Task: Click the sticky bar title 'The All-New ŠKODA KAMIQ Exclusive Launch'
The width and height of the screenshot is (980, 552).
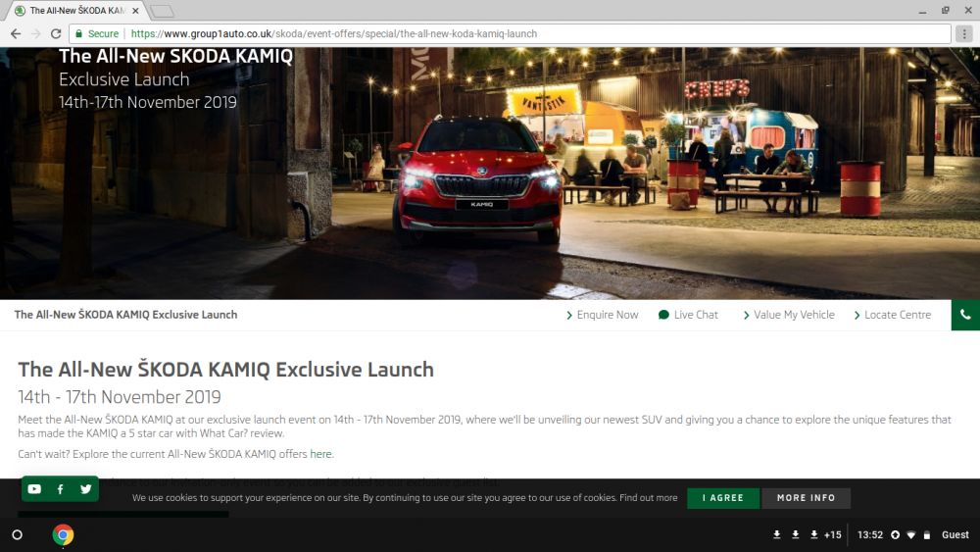Action: pyautogui.click(x=125, y=315)
